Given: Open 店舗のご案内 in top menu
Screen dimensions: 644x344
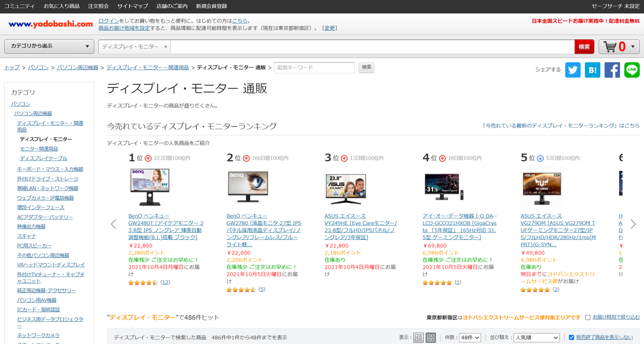Looking at the screenshot, I should pyautogui.click(x=172, y=6).
